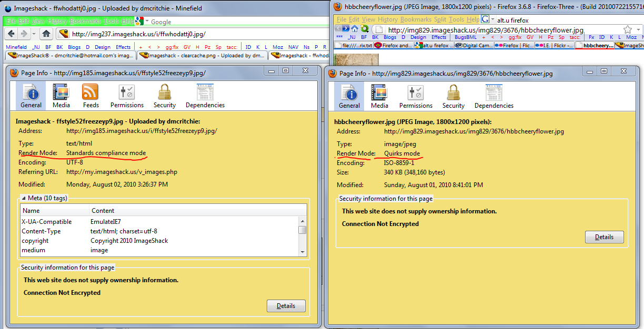644x329 pixels.
Task: Select Permissions icon in hbbcheeryflower Page Info
Action: click(x=416, y=96)
